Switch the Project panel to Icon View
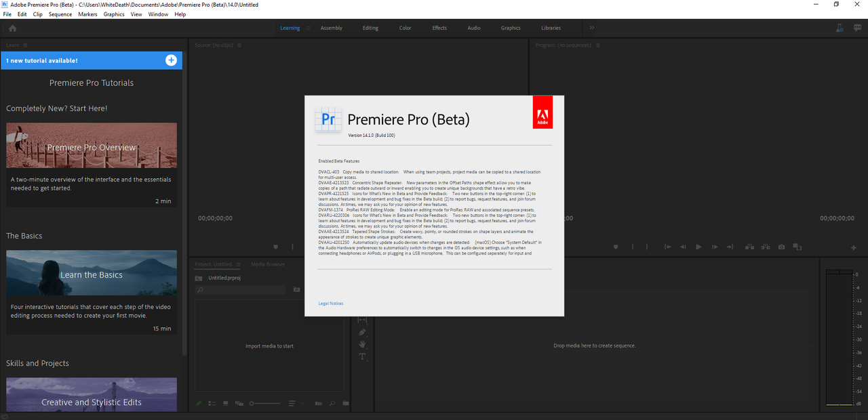 tap(226, 403)
